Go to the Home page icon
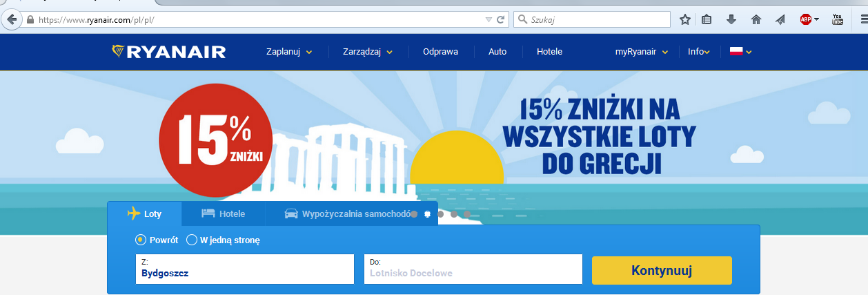Screen dimensions: 868x295 pos(756,19)
